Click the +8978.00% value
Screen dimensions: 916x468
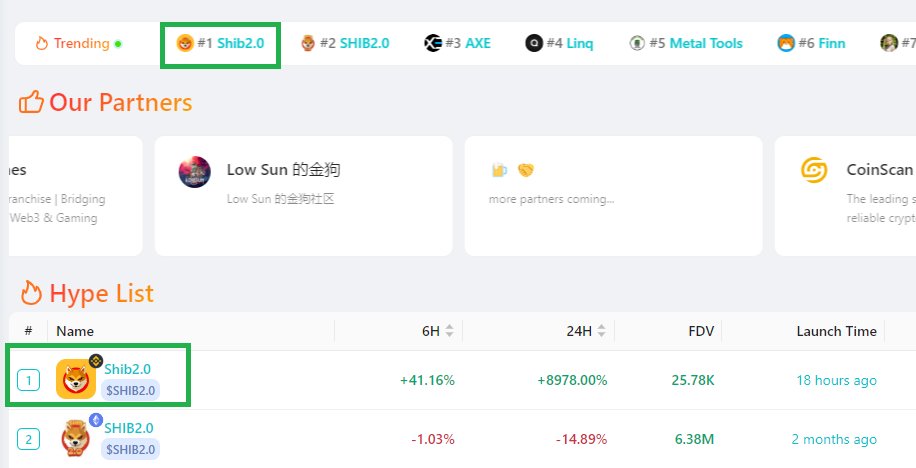tap(572, 380)
